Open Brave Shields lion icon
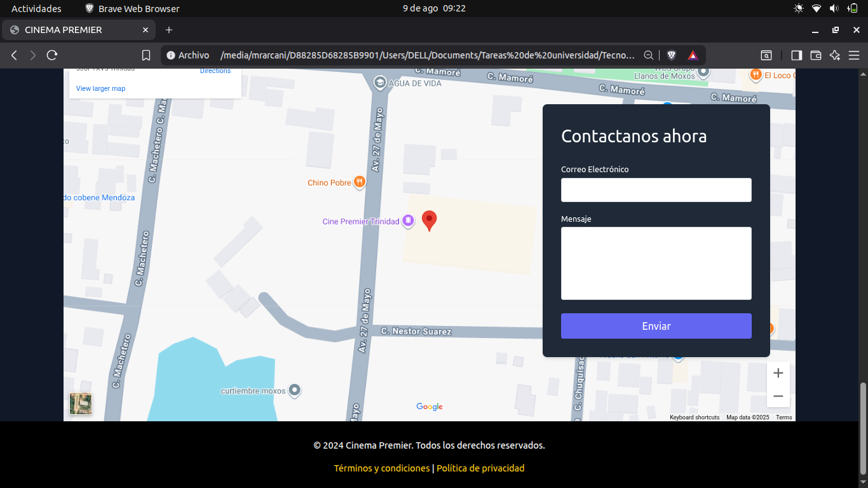This screenshot has width=868, height=488. (x=672, y=55)
